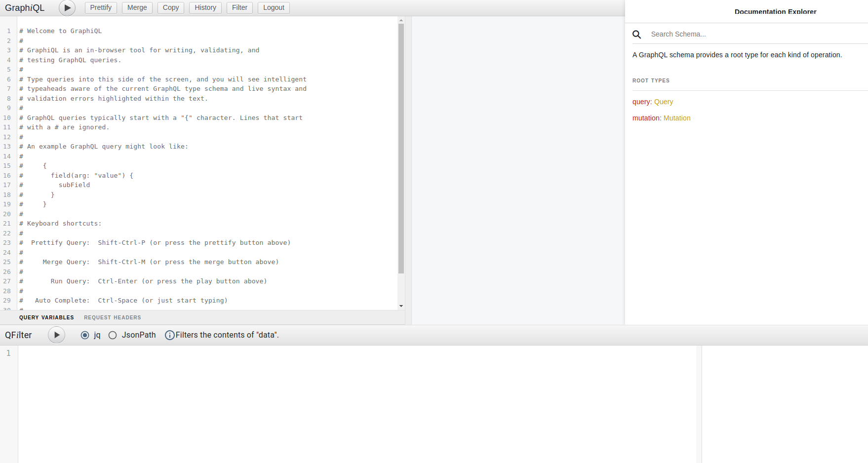
Task: View the Mutation root type documentation
Action: coord(677,118)
